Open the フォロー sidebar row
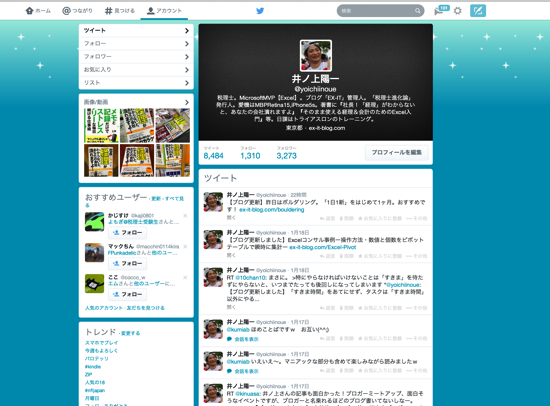Screen dimensions: 550x406 pyautogui.click(x=136, y=44)
